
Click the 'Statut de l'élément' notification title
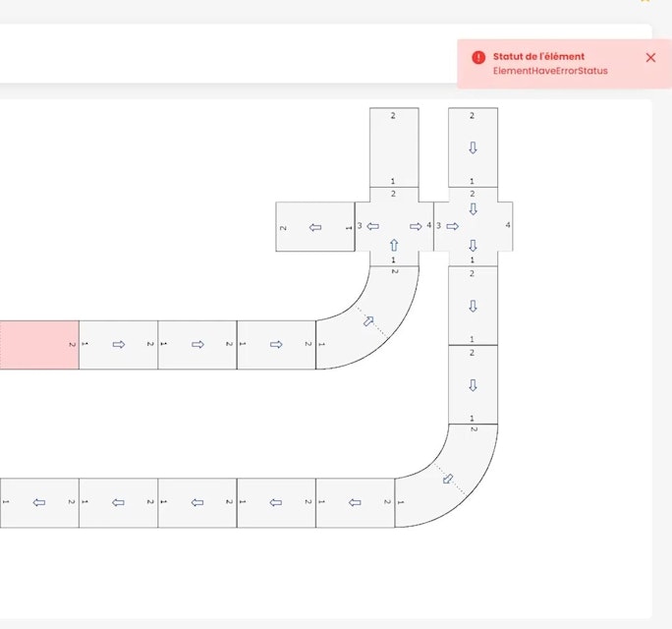pos(538,57)
